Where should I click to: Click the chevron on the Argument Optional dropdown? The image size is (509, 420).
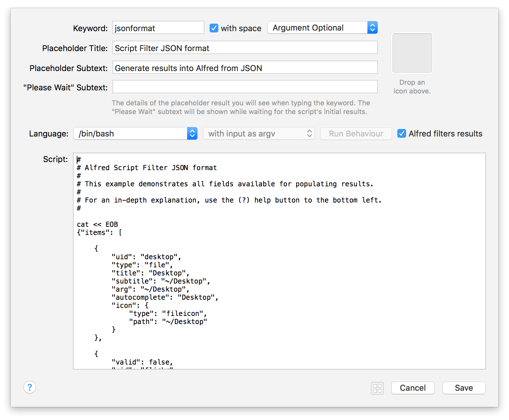coord(372,27)
